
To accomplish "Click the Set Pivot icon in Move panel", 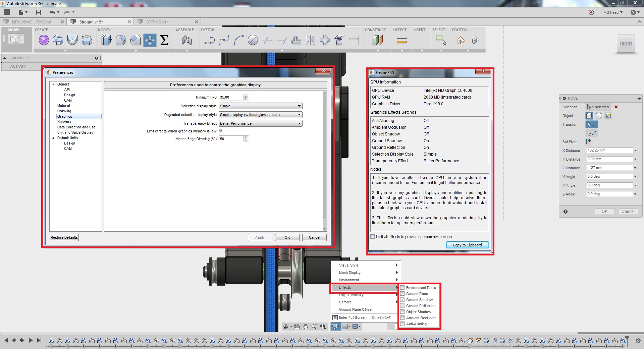I will [x=589, y=142].
